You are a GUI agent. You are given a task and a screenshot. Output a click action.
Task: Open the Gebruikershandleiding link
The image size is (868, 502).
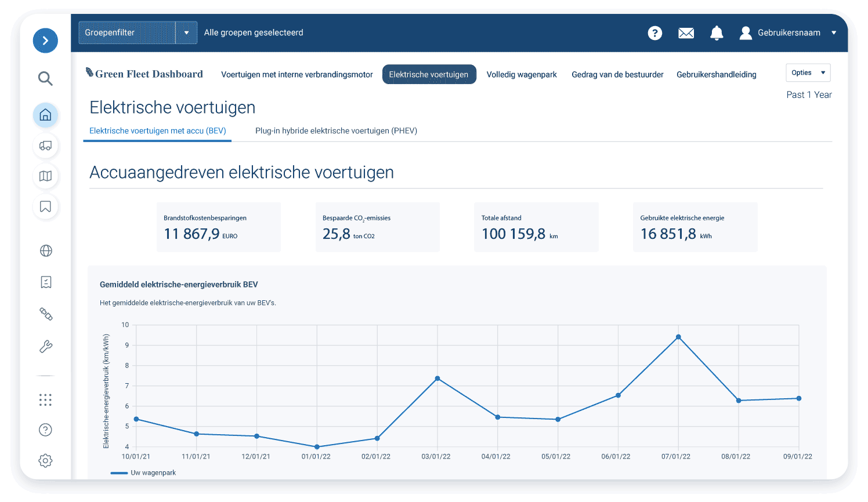pos(716,75)
